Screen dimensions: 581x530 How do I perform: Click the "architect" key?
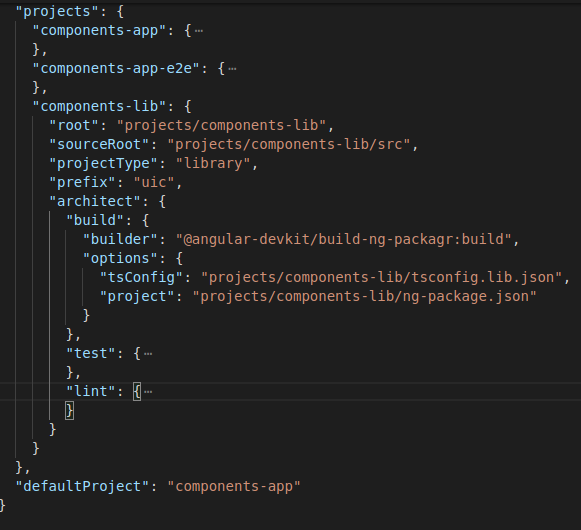(95, 202)
